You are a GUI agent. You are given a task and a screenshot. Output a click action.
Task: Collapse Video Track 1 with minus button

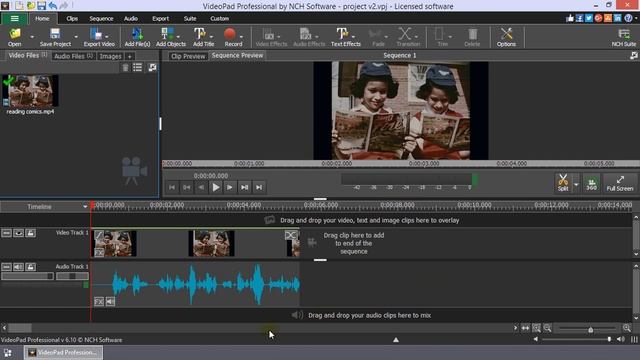6,233
